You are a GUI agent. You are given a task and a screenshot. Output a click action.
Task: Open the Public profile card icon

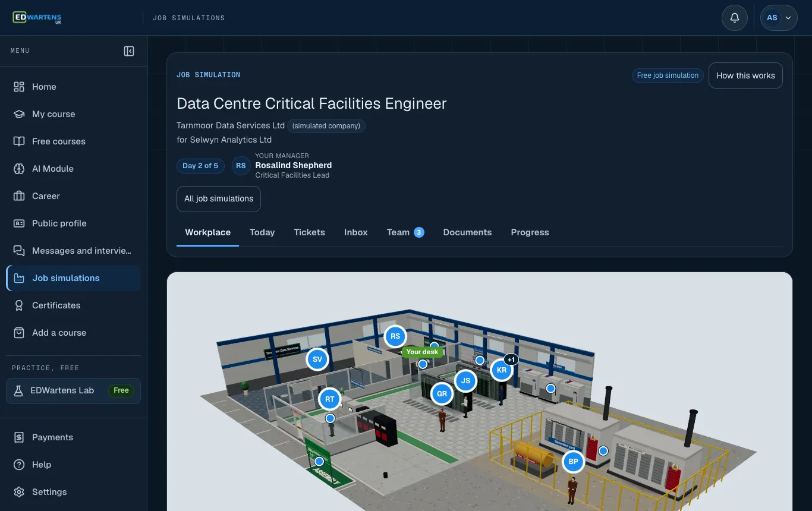click(19, 223)
